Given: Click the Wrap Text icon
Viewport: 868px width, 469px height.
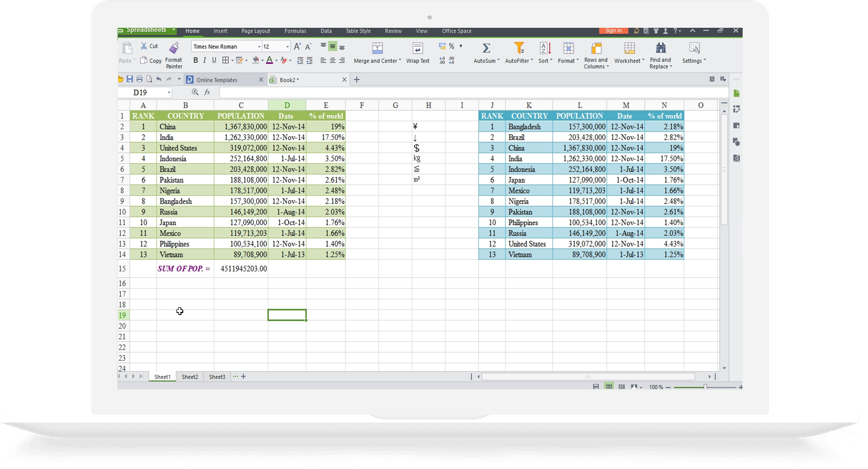Looking at the screenshot, I should point(418,48).
